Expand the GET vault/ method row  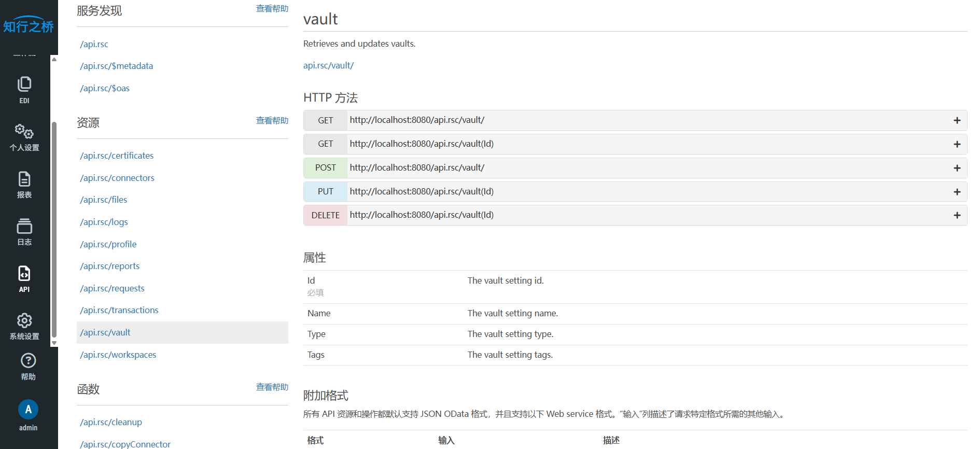coord(957,120)
